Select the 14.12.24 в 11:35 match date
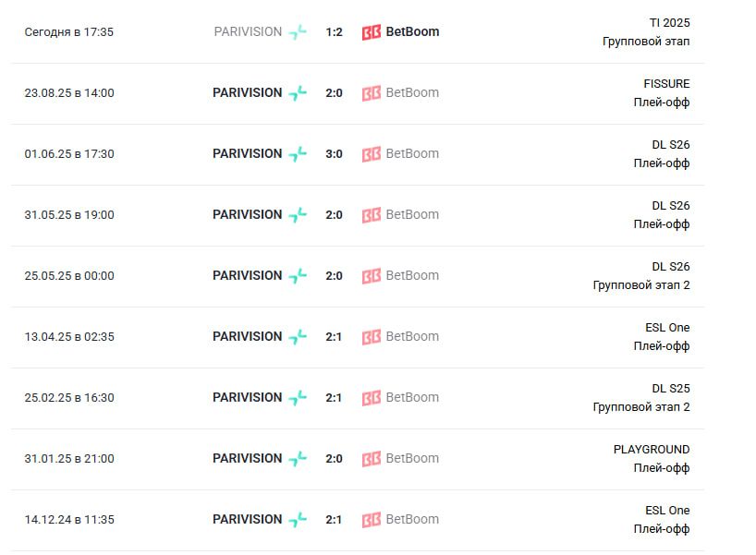The width and height of the screenshot is (756, 555). click(69, 520)
